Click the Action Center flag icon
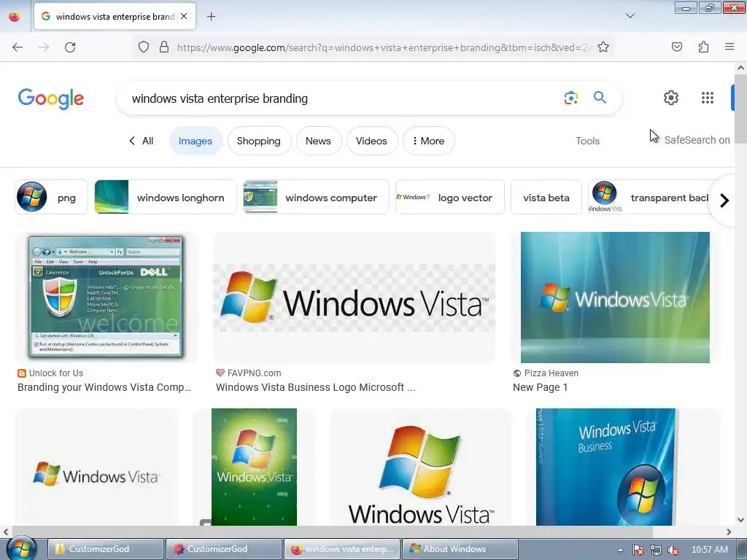Screen dimensions: 747x560 tap(638, 550)
